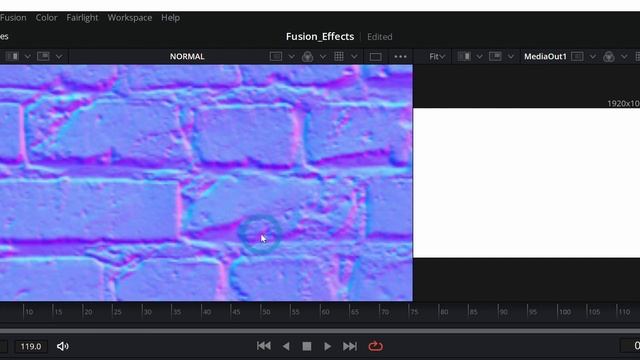Open the Fusion menu
The width and height of the screenshot is (640, 360).
[x=13, y=18]
